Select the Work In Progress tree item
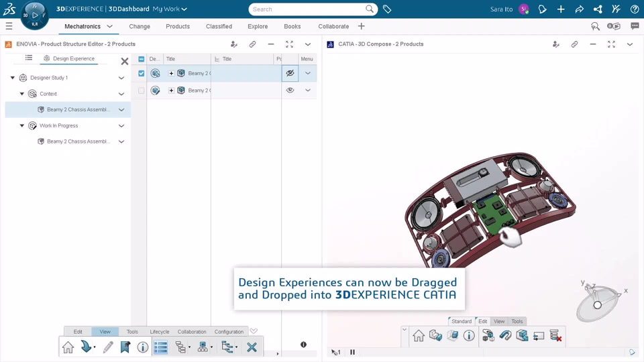The height and width of the screenshot is (362, 644). (x=59, y=125)
